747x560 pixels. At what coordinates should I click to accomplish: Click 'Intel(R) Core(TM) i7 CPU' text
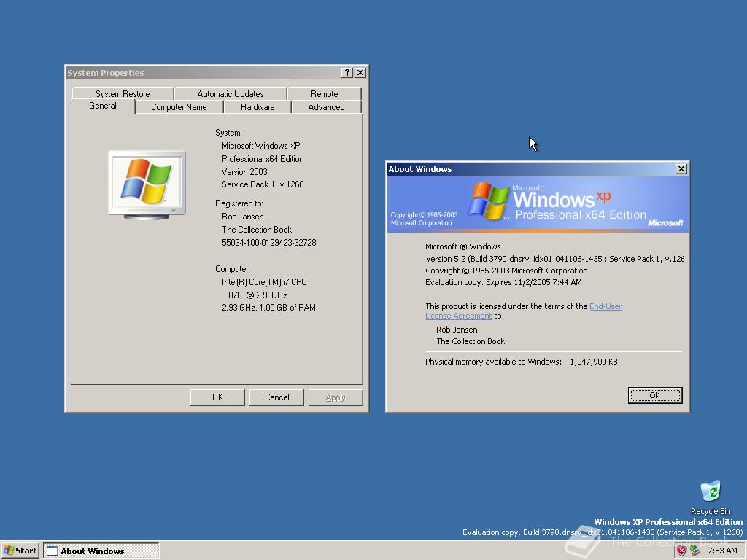pyautogui.click(x=264, y=282)
